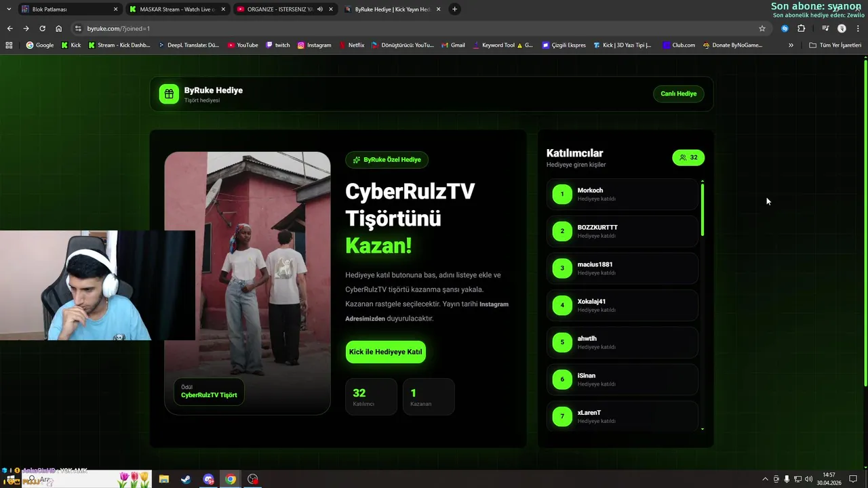Open the apps grid in bookmarks bar
The height and width of the screenshot is (488, 868).
pyautogui.click(x=9, y=45)
